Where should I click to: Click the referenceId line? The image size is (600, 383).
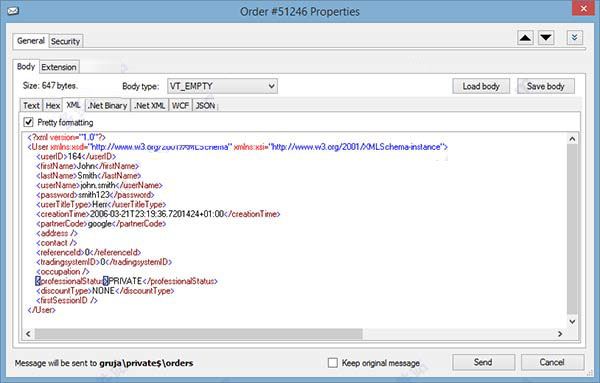click(89, 252)
